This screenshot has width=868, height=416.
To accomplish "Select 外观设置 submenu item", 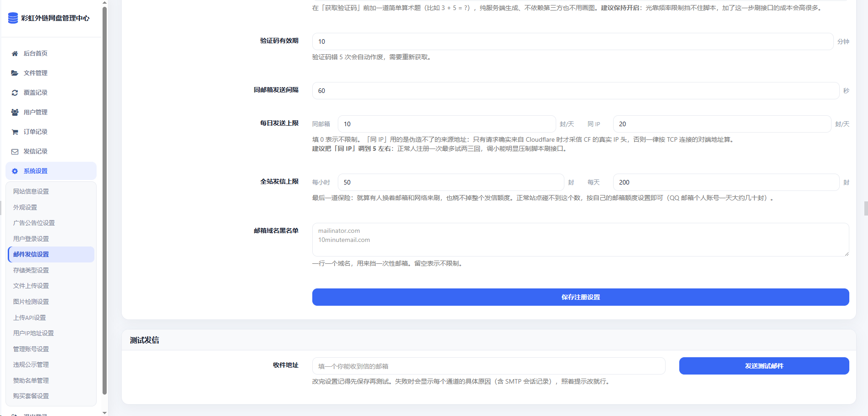I will pyautogui.click(x=51, y=207).
